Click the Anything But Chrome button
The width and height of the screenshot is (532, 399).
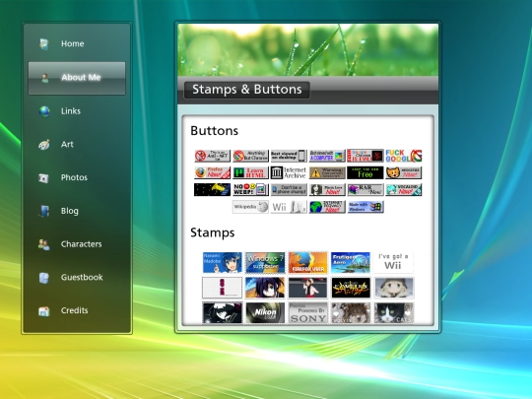[250, 156]
